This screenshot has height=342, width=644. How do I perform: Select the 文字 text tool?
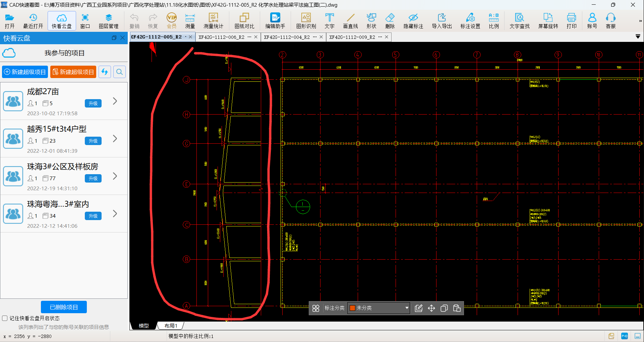pyautogui.click(x=330, y=21)
